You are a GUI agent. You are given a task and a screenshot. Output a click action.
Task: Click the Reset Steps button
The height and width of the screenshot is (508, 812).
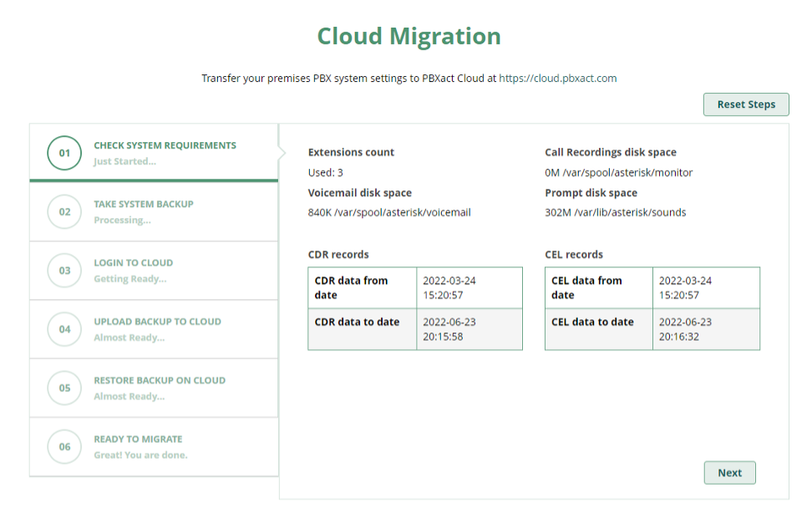tap(746, 104)
